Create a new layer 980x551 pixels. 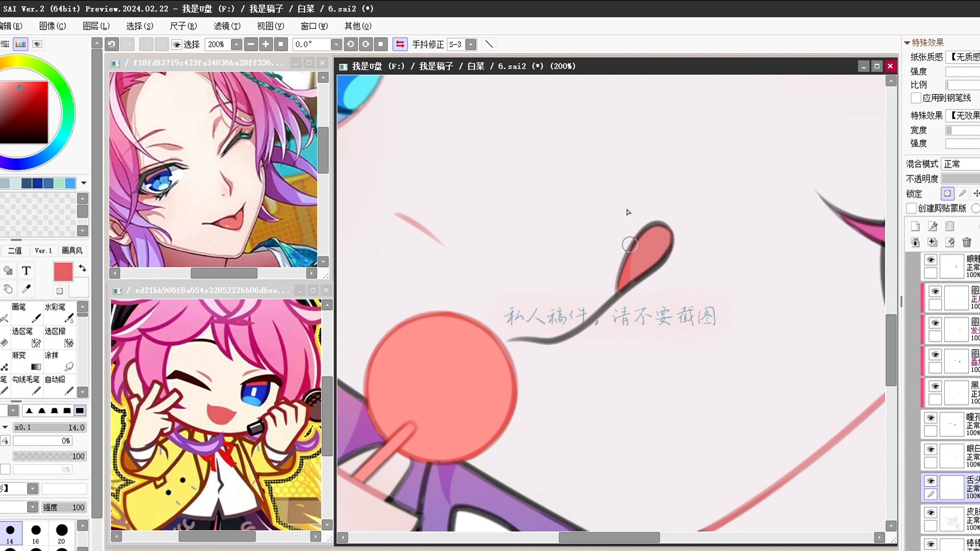click(915, 226)
